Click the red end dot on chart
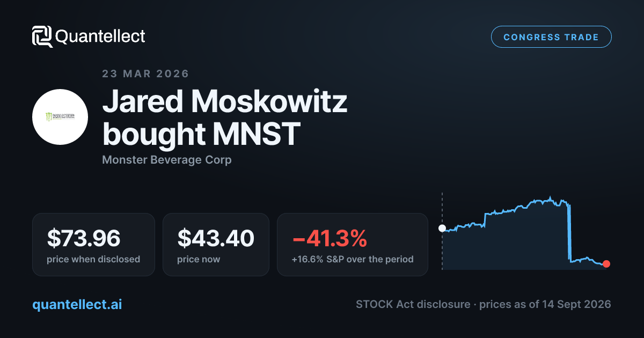This screenshot has width=644, height=338. [606, 263]
